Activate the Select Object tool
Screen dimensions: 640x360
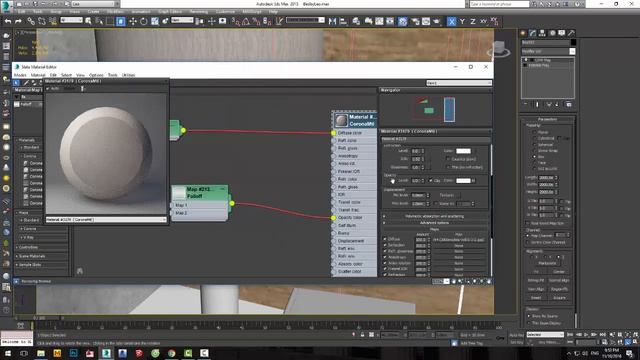pyautogui.click(x=88, y=21)
